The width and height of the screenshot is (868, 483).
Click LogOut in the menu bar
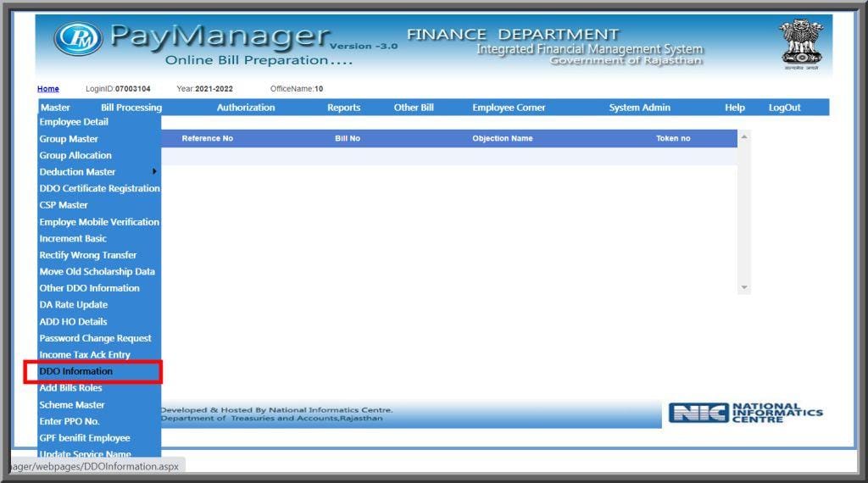(x=784, y=108)
